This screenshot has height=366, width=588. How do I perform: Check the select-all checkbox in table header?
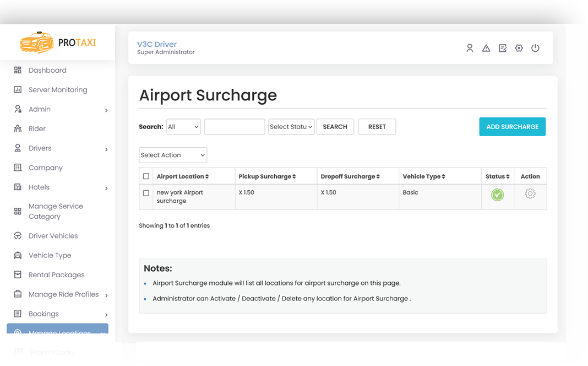click(146, 176)
